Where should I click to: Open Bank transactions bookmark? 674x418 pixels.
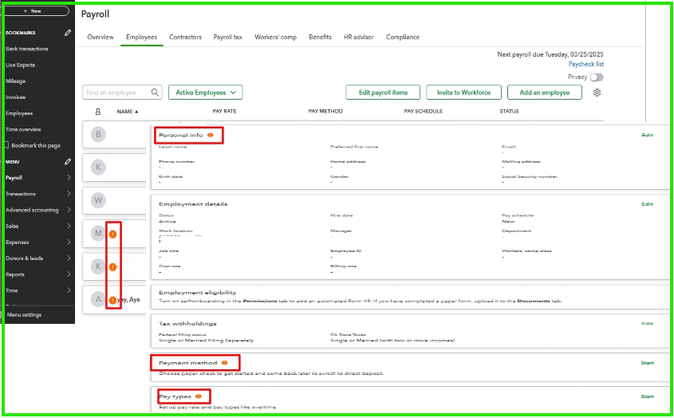[27, 49]
